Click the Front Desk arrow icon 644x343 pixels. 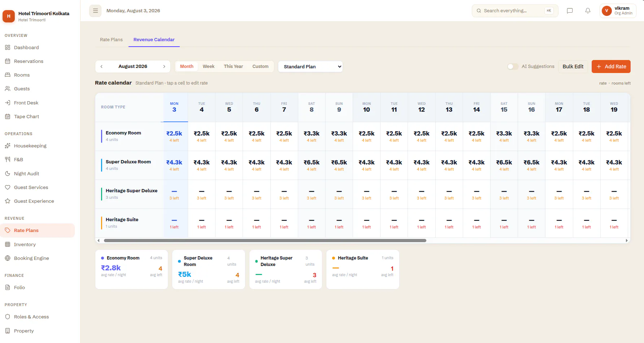coord(8,103)
